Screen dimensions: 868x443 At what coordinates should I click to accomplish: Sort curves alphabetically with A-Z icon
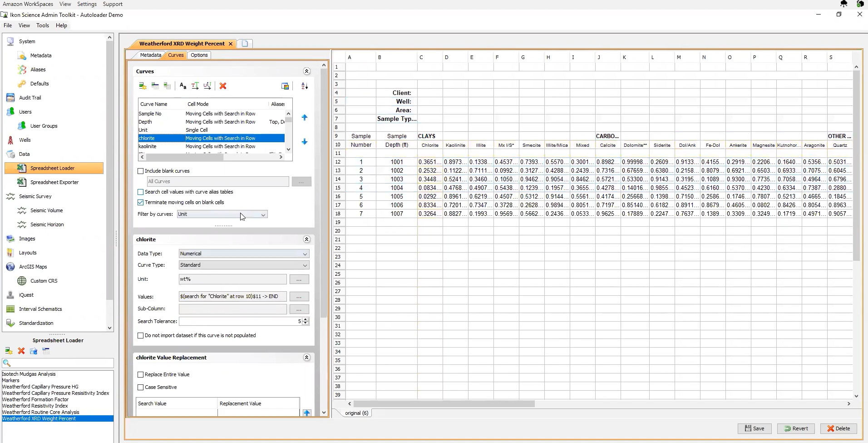point(305,86)
